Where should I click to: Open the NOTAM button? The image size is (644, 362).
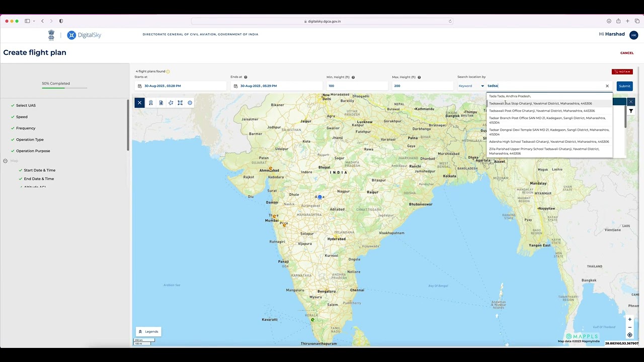tap(622, 71)
